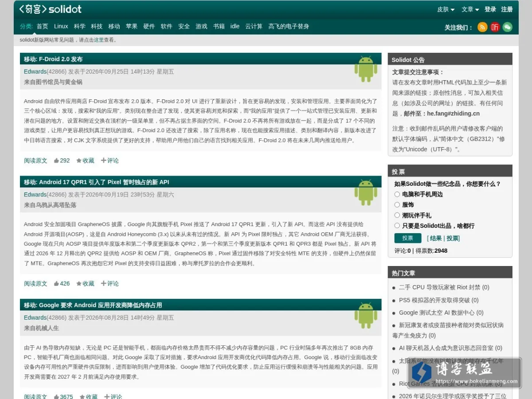The image size is (532, 399).
Task: Click Android icon on F-Droid 2.0 article
Action: [366, 69]
